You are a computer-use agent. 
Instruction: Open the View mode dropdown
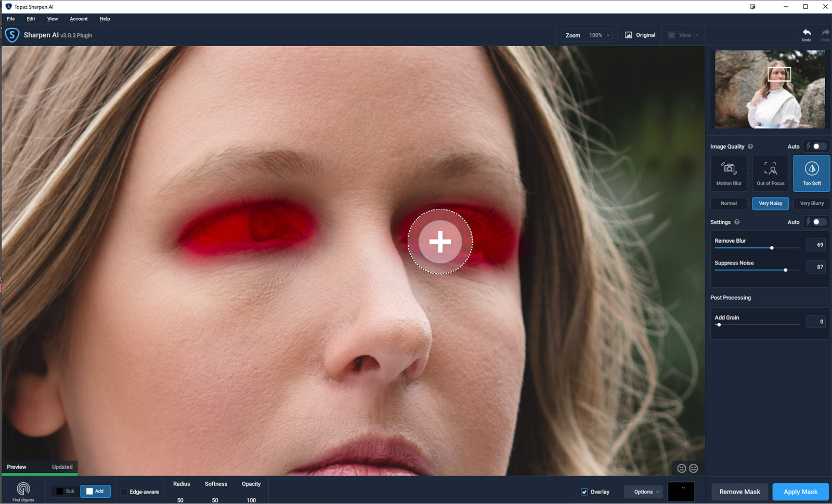(684, 35)
